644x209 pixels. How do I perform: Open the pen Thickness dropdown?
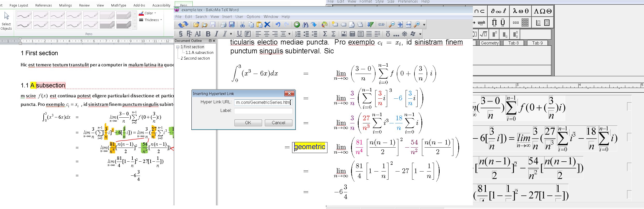tap(151, 20)
